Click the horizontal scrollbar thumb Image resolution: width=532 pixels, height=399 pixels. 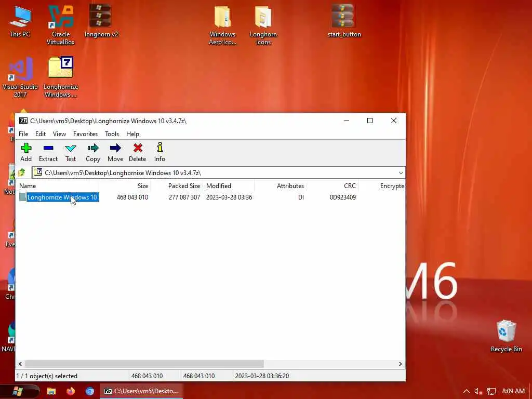(x=144, y=364)
